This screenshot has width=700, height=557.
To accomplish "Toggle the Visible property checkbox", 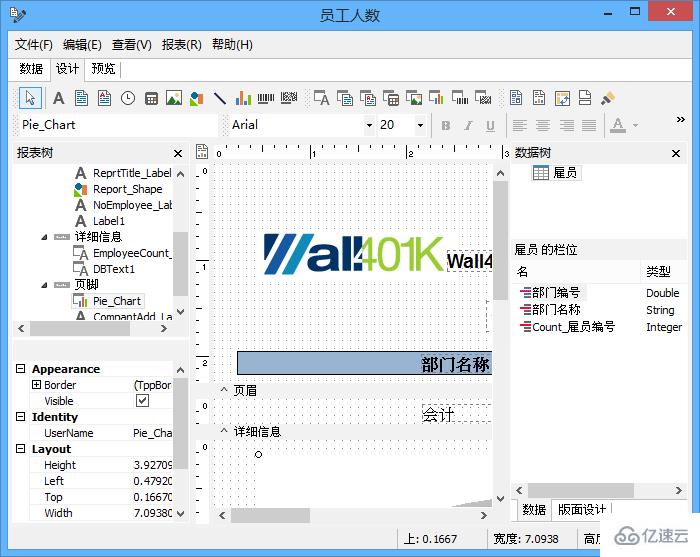I will click(x=142, y=400).
